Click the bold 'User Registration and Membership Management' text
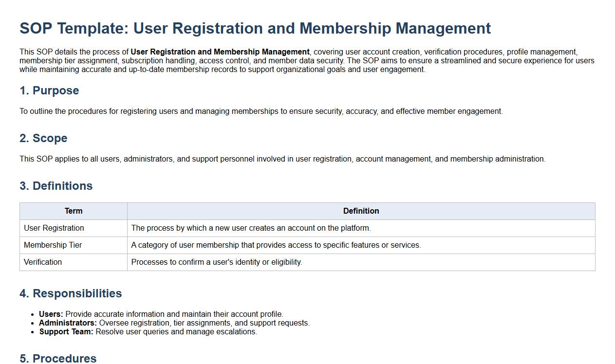 click(x=220, y=52)
